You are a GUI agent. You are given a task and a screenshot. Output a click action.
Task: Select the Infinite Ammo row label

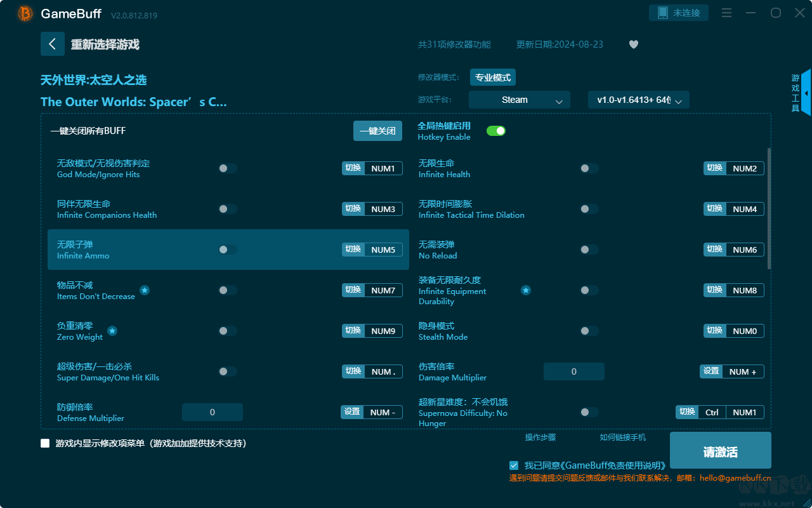(x=83, y=250)
